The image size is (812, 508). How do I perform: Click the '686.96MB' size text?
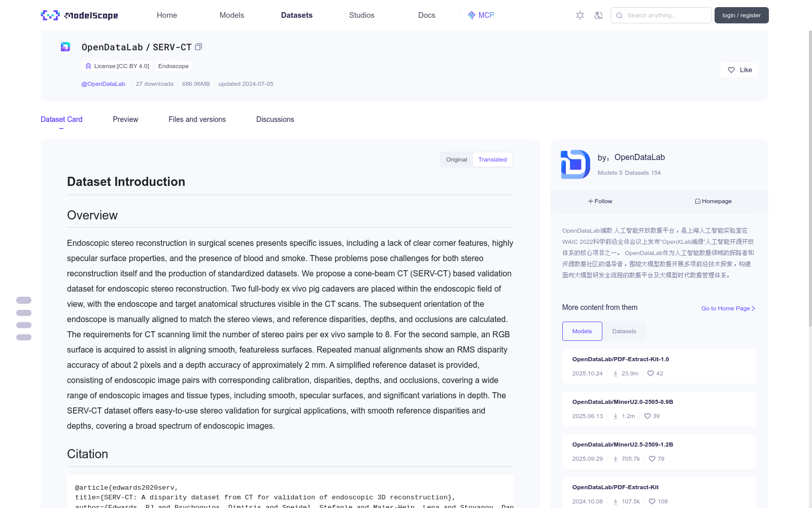click(x=196, y=84)
